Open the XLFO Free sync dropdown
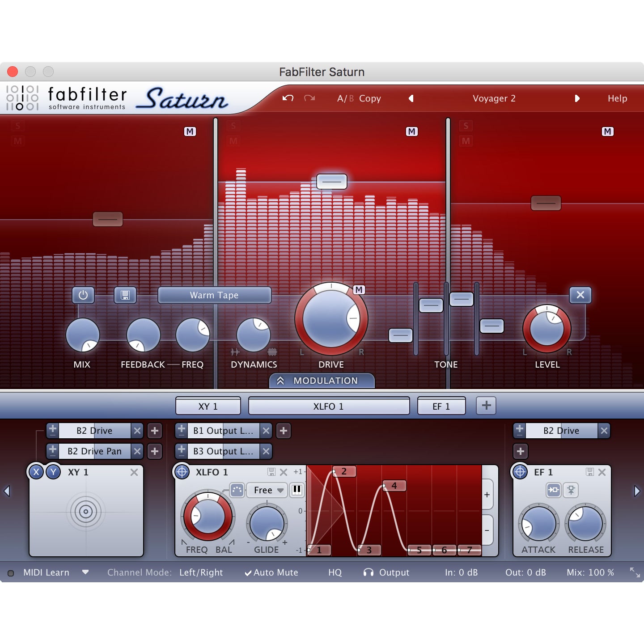The height and width of the screenshot is (644, 644). click(x=268, y=490)
